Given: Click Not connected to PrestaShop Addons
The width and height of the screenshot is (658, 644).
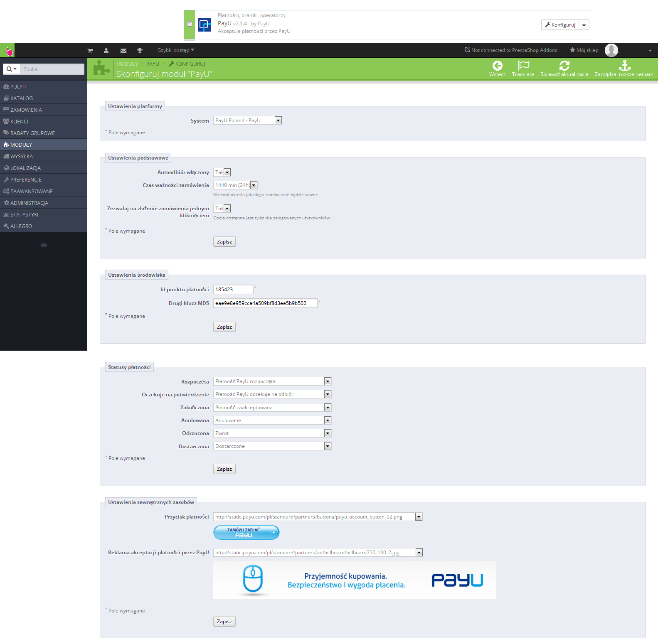Looking at the screenshot, I should 511,50.
